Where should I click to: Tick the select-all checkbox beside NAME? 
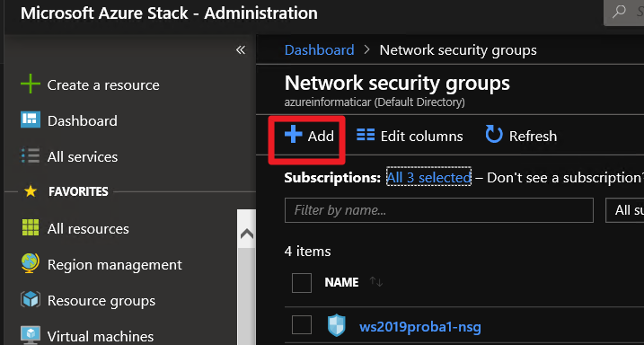coord(302,283)
